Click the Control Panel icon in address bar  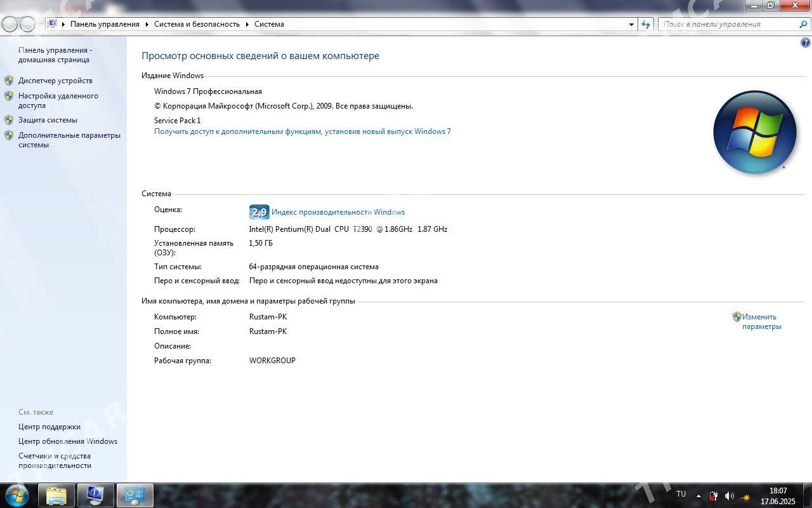(x=53, y=23)
